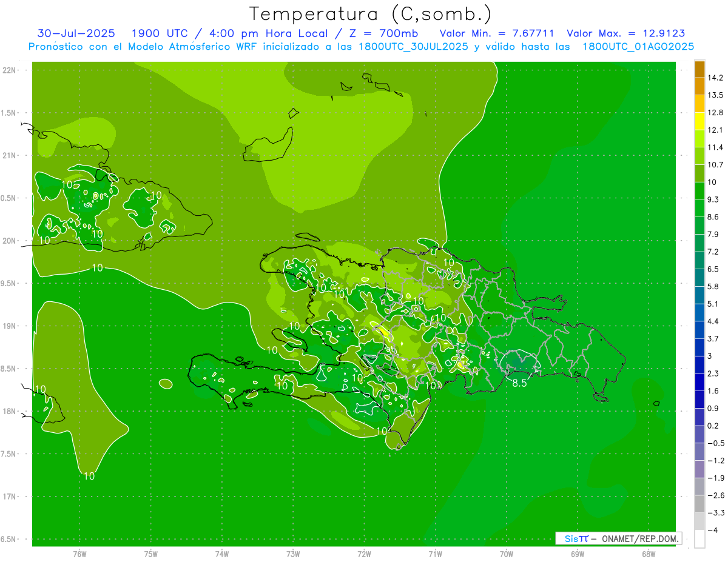
Task: Click the 'Valor Max. = 12.9123' text
Action: 626,33
